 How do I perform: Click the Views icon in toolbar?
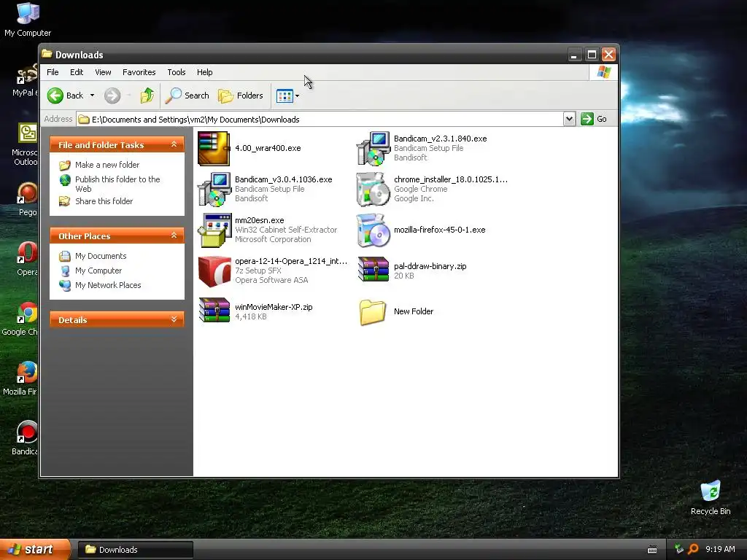tap(285, 96)
